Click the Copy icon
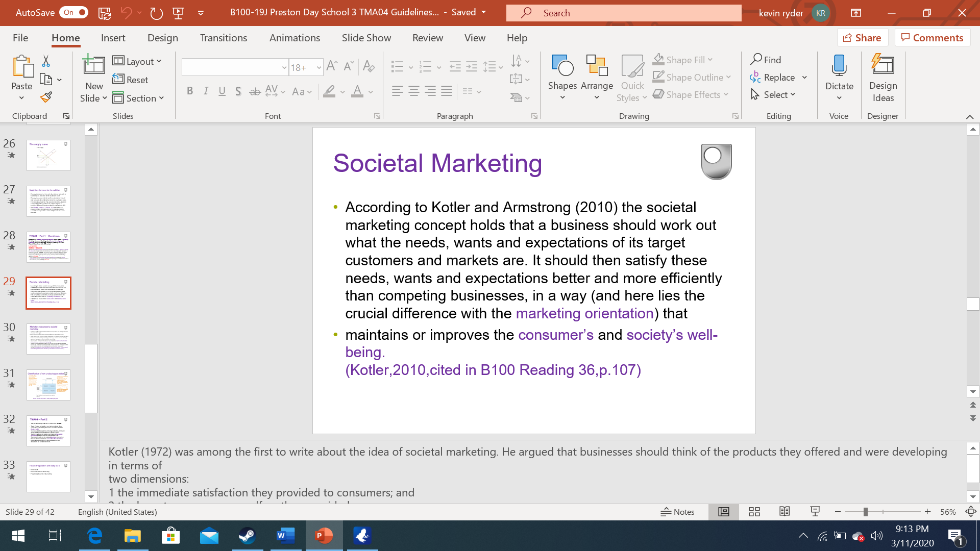The image size is (980, 551). click(x=46, y=80)
